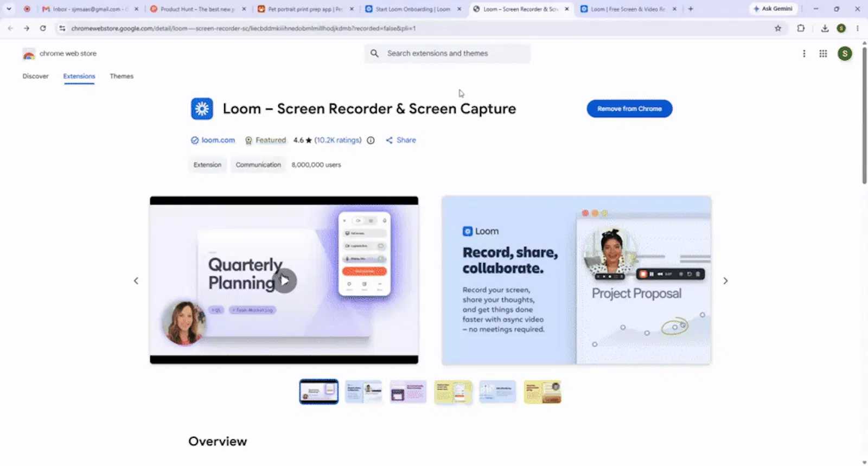
Task: Click the site information icon in the address bar
Action: pyautogui.click(x=62, y=28)
